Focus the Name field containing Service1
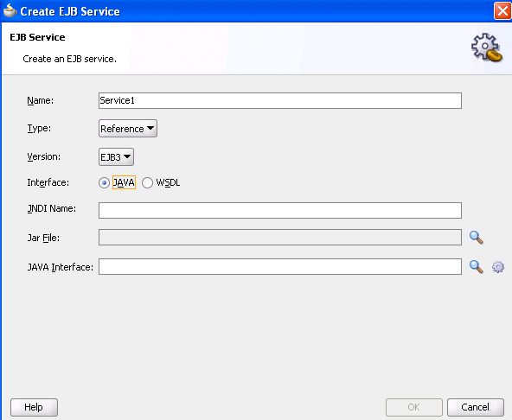The image size is (512, 420). click(x=280, y=100)
